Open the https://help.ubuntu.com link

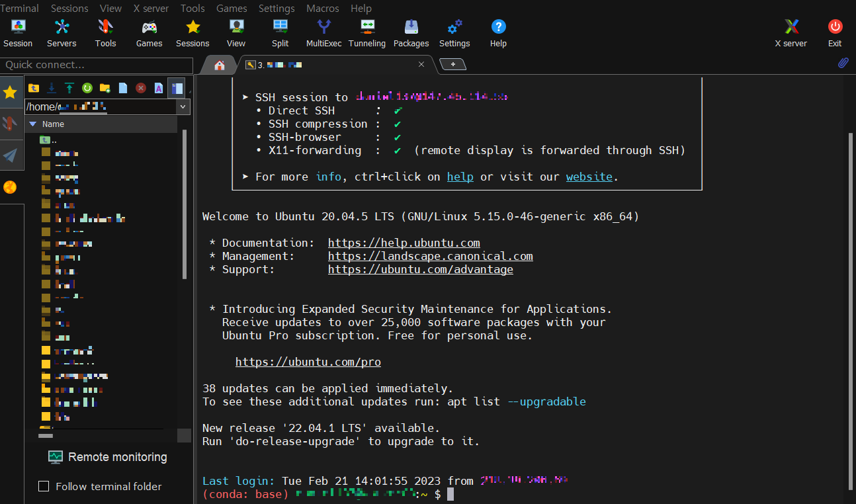tap(404, 243)
